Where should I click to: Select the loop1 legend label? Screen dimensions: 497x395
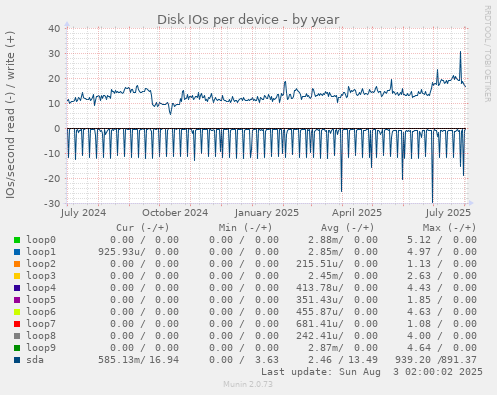pyautogui.click(x=41, y=252)
